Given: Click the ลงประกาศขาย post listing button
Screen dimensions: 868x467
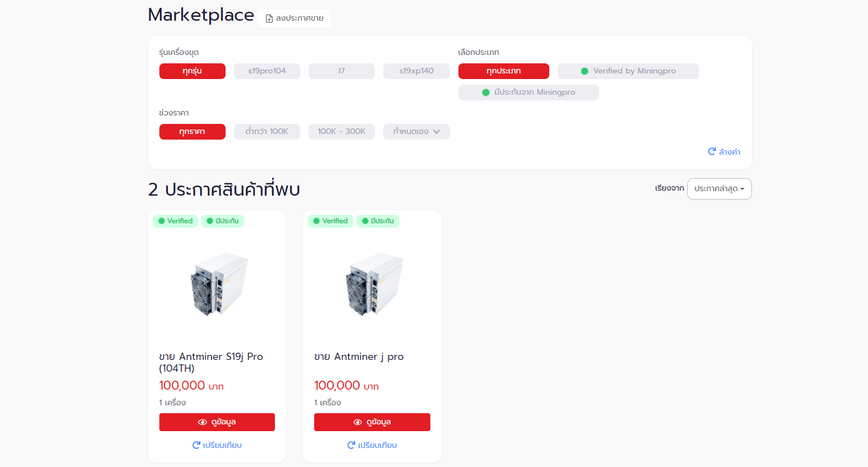Looking at the screenshot, I should coord(294,19).
